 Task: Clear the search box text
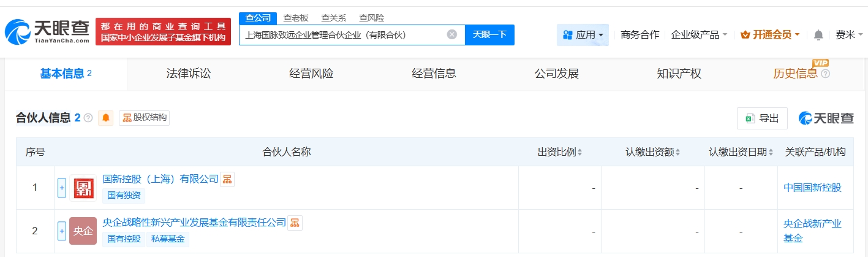[452, 34]
